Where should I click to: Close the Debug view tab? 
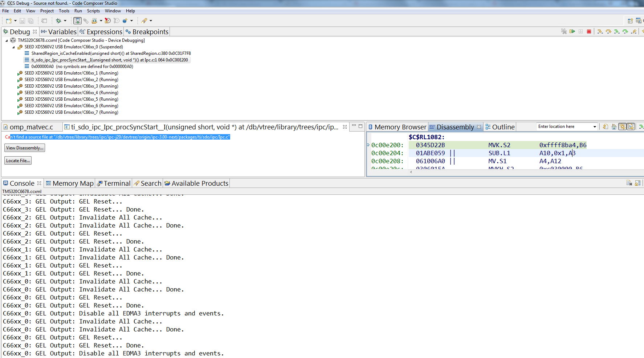[35, 32]
